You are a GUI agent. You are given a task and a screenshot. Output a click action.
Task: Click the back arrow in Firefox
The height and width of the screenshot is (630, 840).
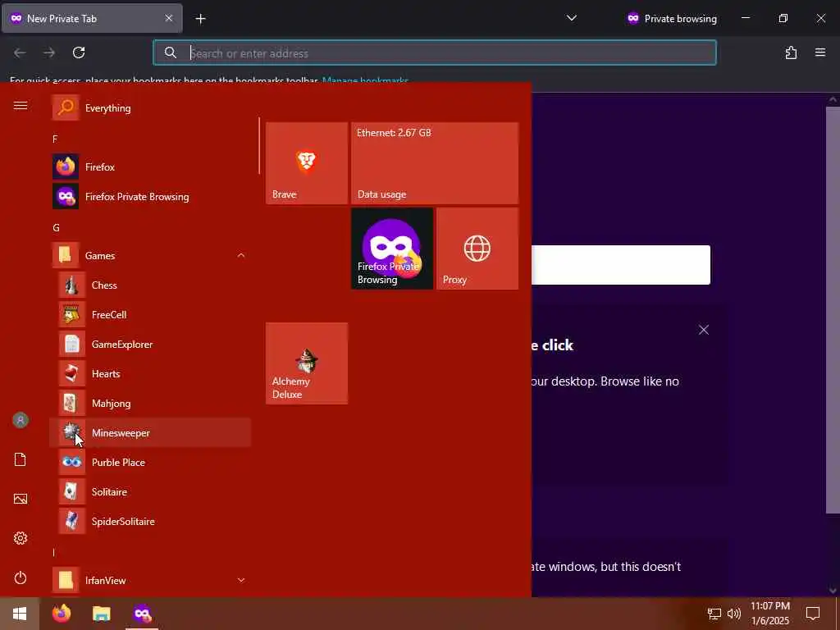point(20,52)
